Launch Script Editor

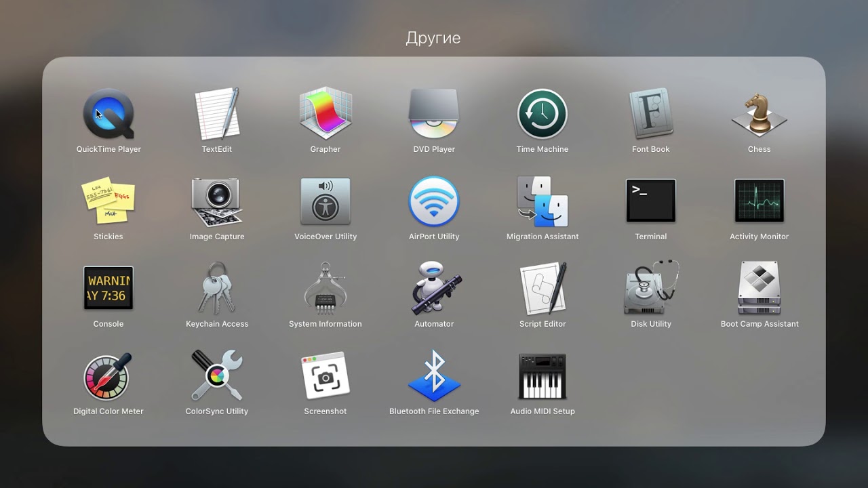click(542, 288)
